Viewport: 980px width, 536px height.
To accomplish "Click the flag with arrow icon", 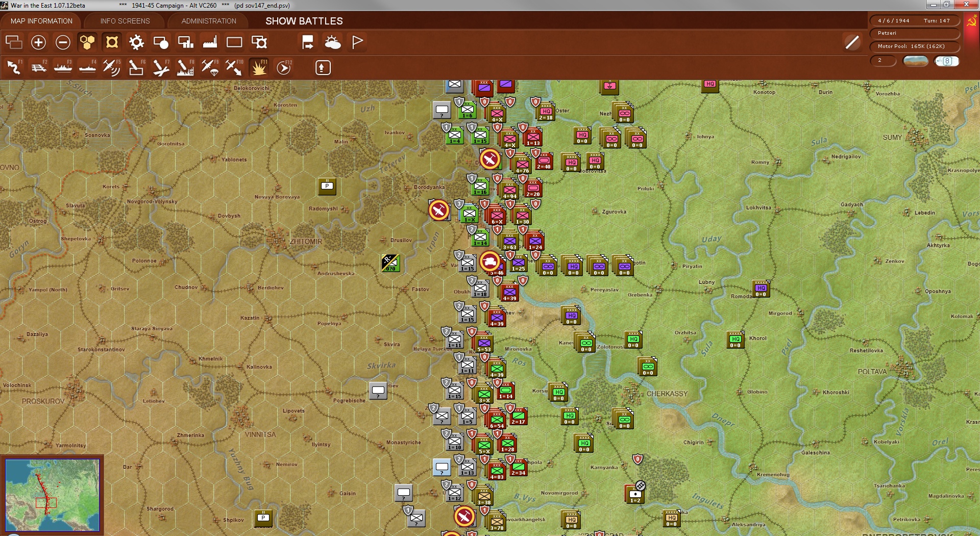I will pyautogui.click(x=308, y=42).
